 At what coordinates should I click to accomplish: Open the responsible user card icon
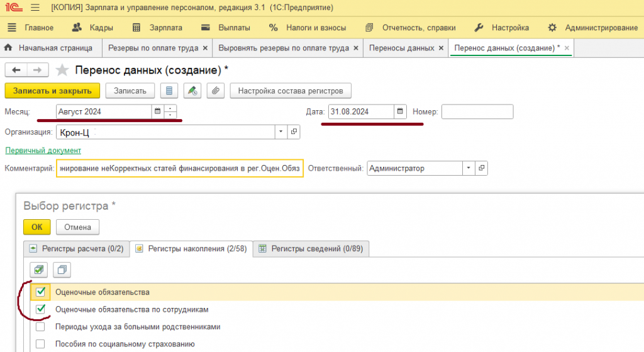click(481, 168)
